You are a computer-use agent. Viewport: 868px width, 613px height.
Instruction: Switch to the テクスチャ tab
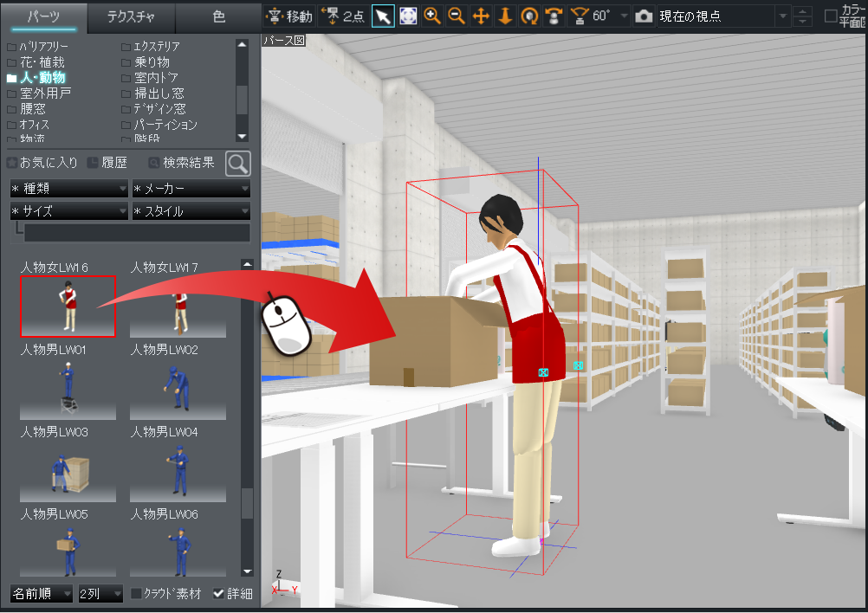coord(131,16)
